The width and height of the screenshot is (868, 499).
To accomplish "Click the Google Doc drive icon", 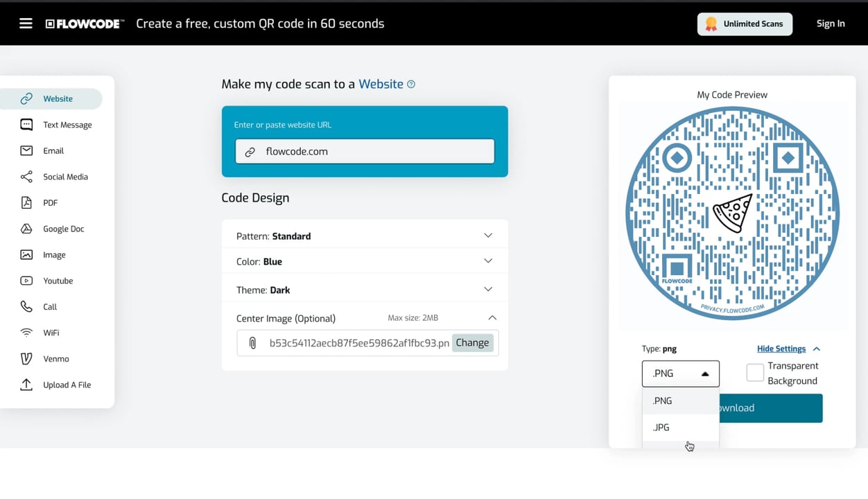I will (x=26, y=229).
